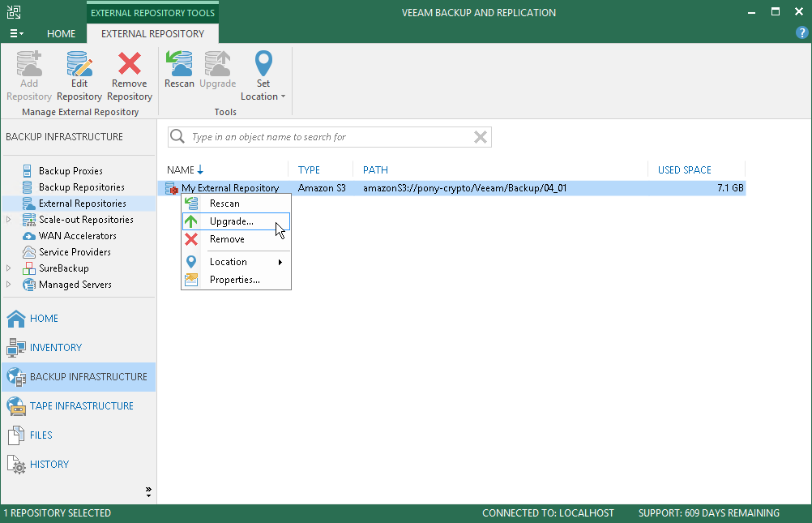Open the Backup Infrastructure view

click(x=79, y=377)
